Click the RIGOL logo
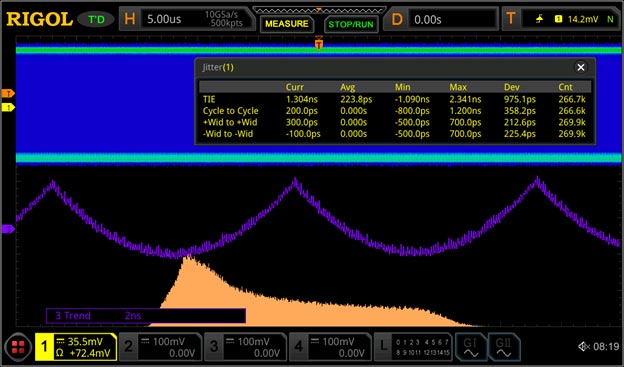624x367 pixels. point(39,19)
